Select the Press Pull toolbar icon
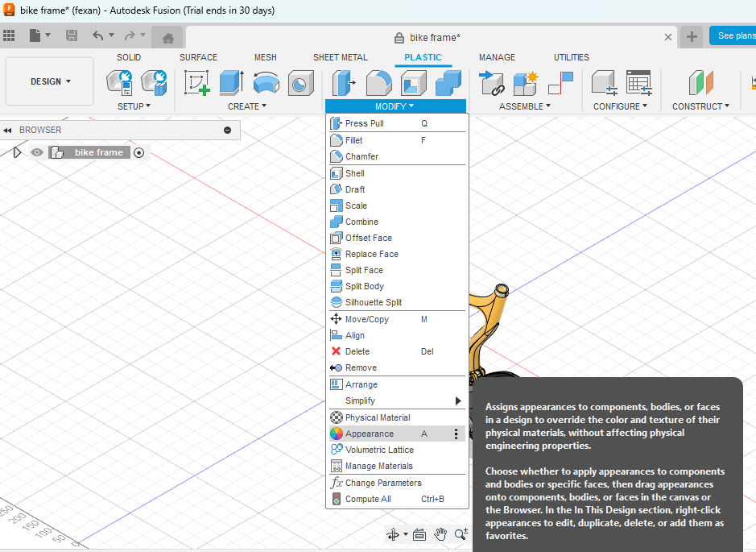The height and width of the screenshot is (552, 756). tap(344, 82)
